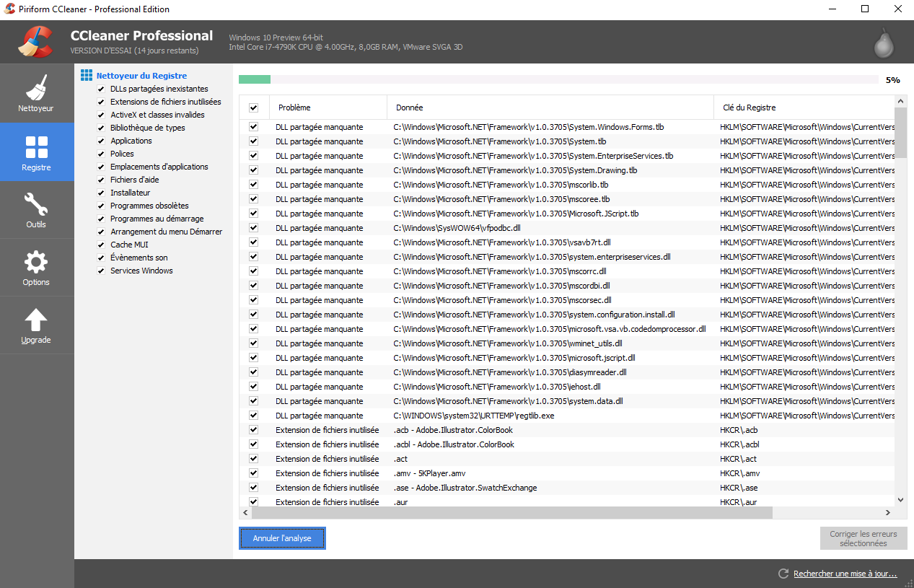The image size is (914, 588).
Task: Click Annuler l'analyse button
Action: (x=282, y=538)
